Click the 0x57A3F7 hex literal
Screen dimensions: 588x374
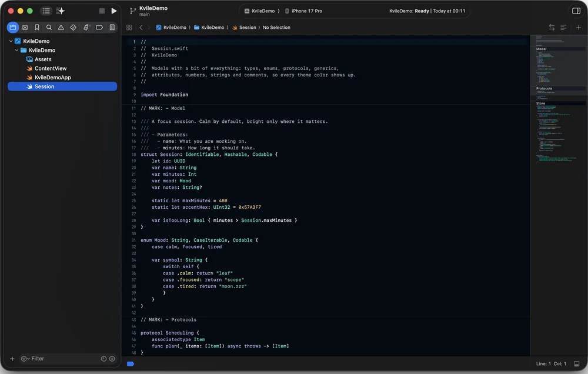coord(249,207)
